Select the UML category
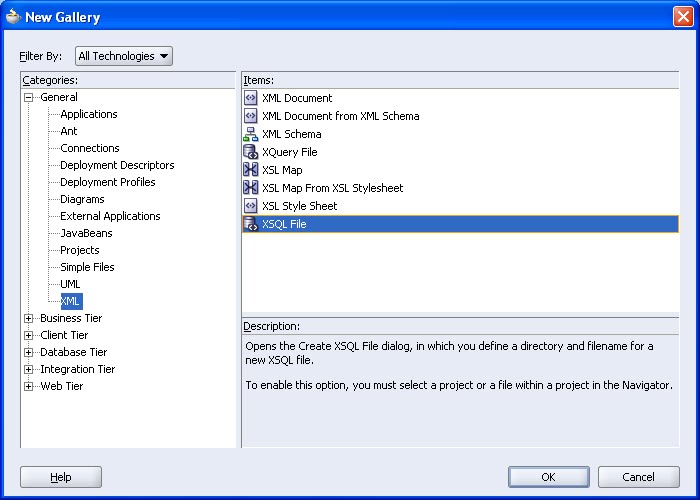Viewport: 700px width, 500px height. [70, 284]
